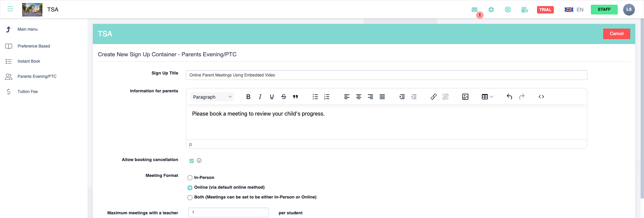Insert an image into the editor
Screen dimensions: 644x218
click(x=465, y=97)
